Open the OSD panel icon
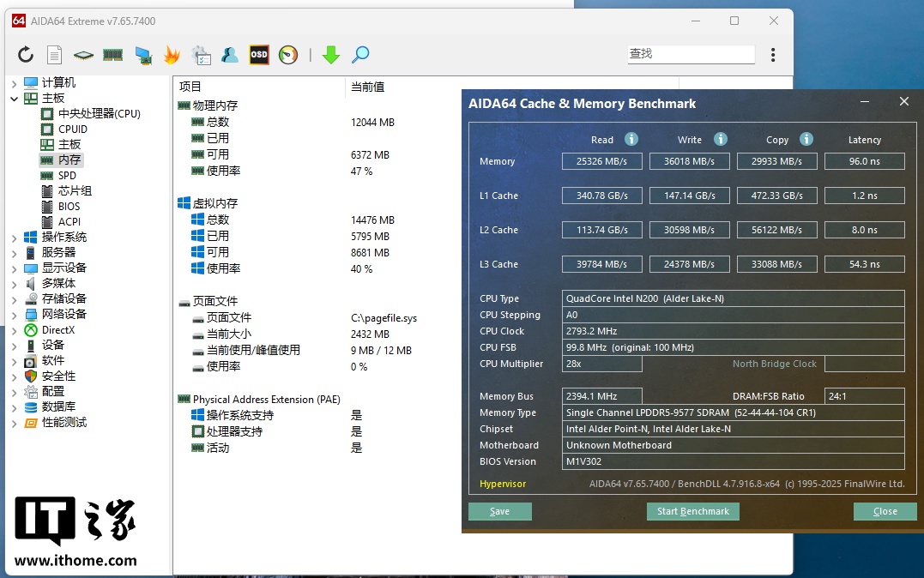The image size is (924, 578). click(x=259, y=55)
